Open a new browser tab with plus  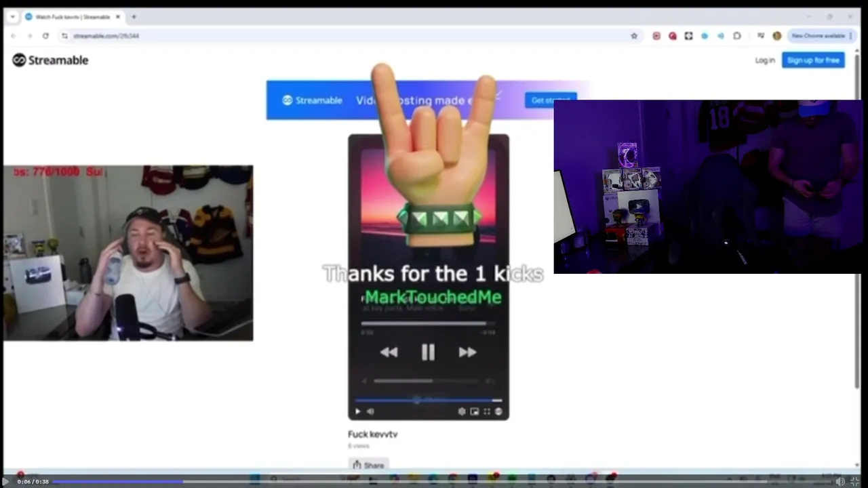pos(134,16)
